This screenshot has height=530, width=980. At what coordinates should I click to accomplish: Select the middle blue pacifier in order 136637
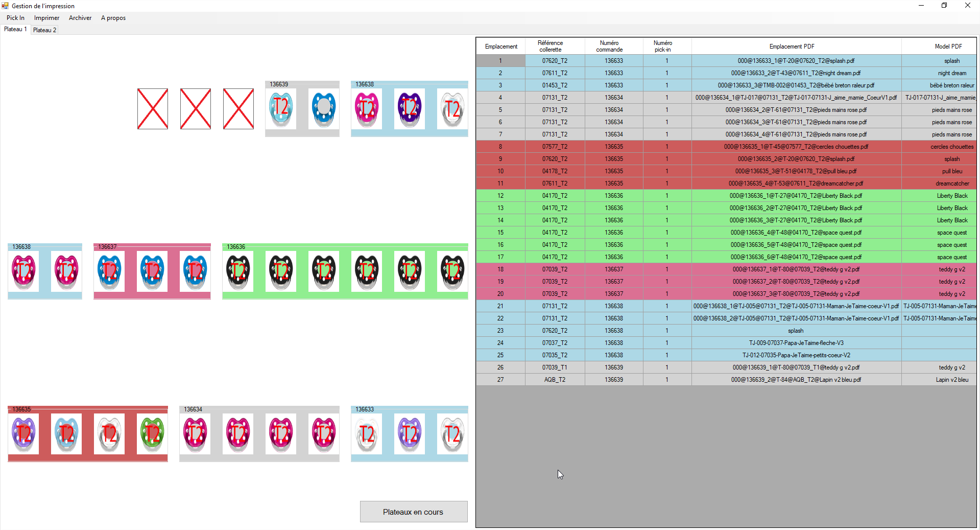[152, 271]
